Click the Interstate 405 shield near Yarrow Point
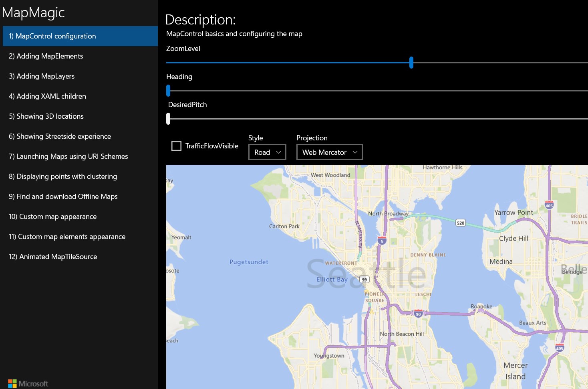The width and height of the screenshot is (588, 389). pyautogui.click(x=549, y=205)
